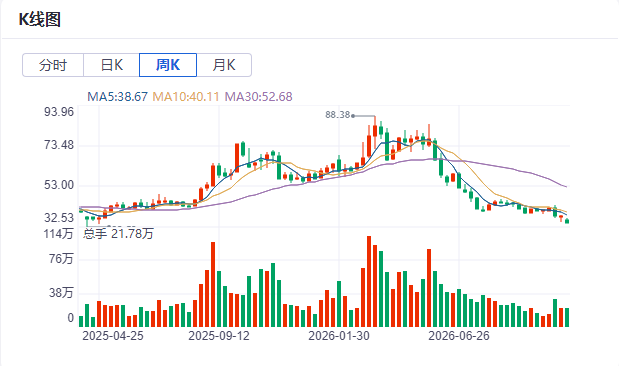Click the 76万 volume axis label
Image resolution: width=619 pixels, height=366 pixels.
point(61,259)
